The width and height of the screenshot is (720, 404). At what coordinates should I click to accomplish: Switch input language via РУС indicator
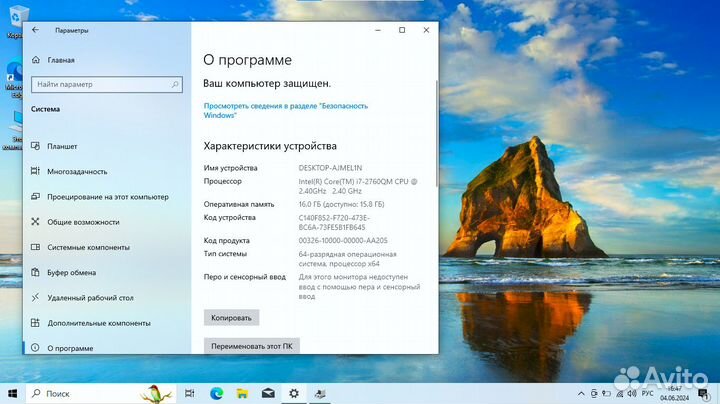pos(647,394)
